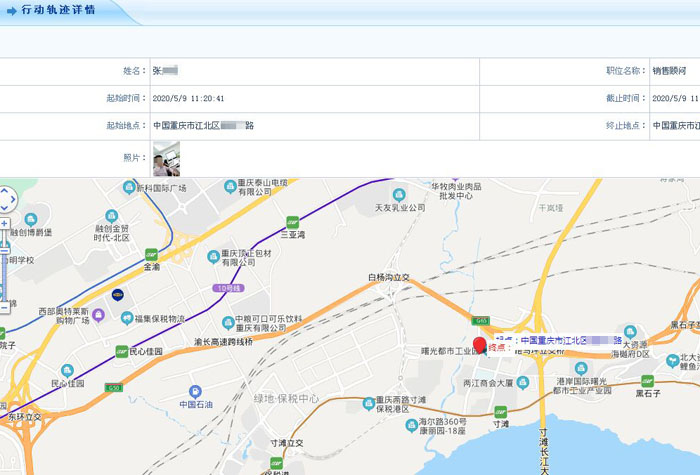This screenshot has height=475, width=700.
Task: Select the 新科国际广场 building marker
Action: click(128, 187)
